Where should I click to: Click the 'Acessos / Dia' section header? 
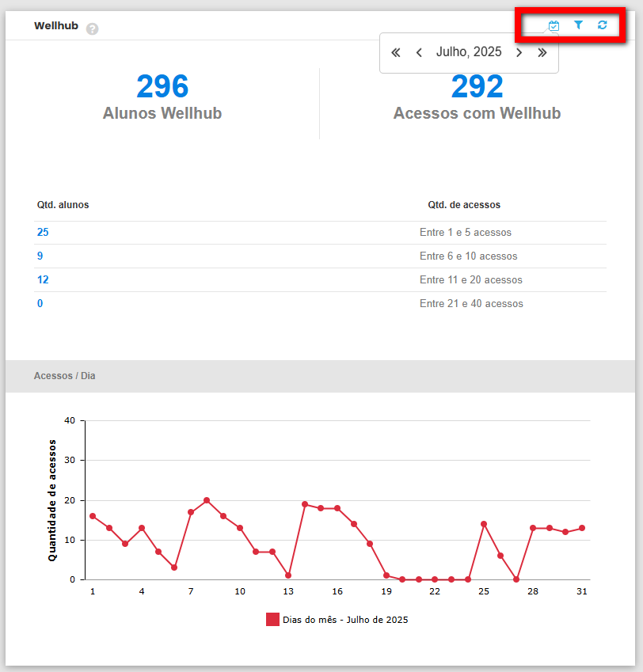(x=65, y=376)
